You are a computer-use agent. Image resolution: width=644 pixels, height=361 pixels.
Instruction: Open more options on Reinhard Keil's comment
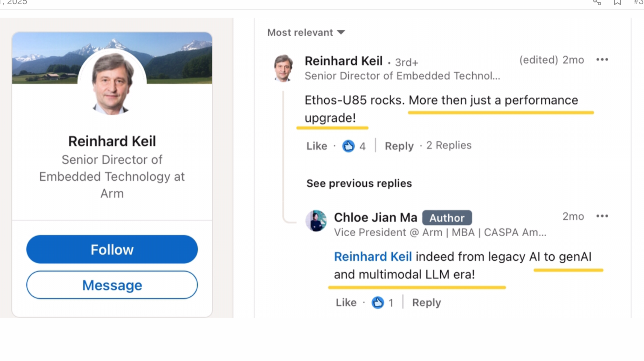pos(602,60)
